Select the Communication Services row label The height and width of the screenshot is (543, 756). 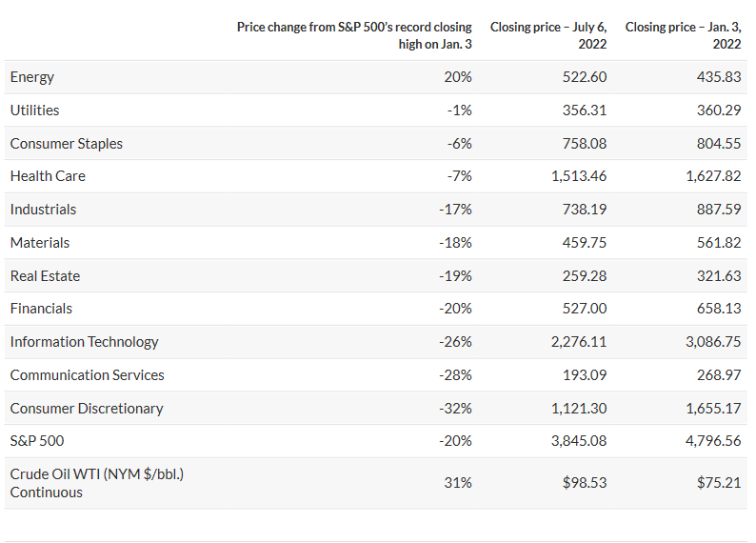point(87,375)
